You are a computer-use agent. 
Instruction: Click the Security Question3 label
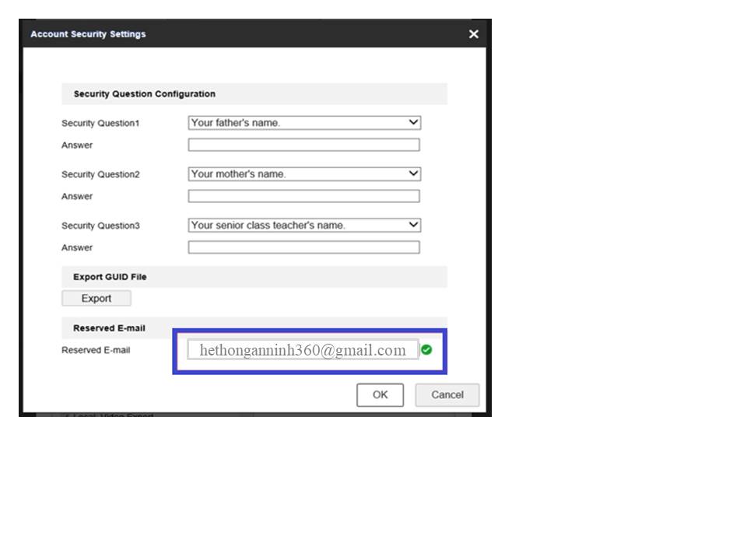coord(100,226)
